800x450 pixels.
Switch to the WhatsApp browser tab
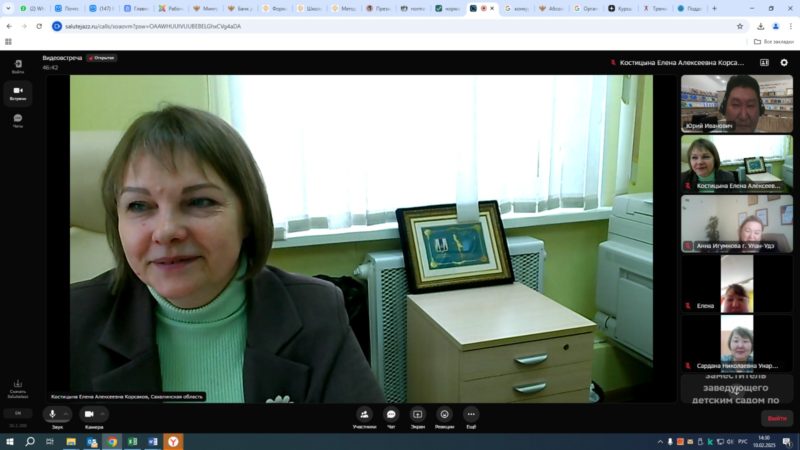(33, 8)
